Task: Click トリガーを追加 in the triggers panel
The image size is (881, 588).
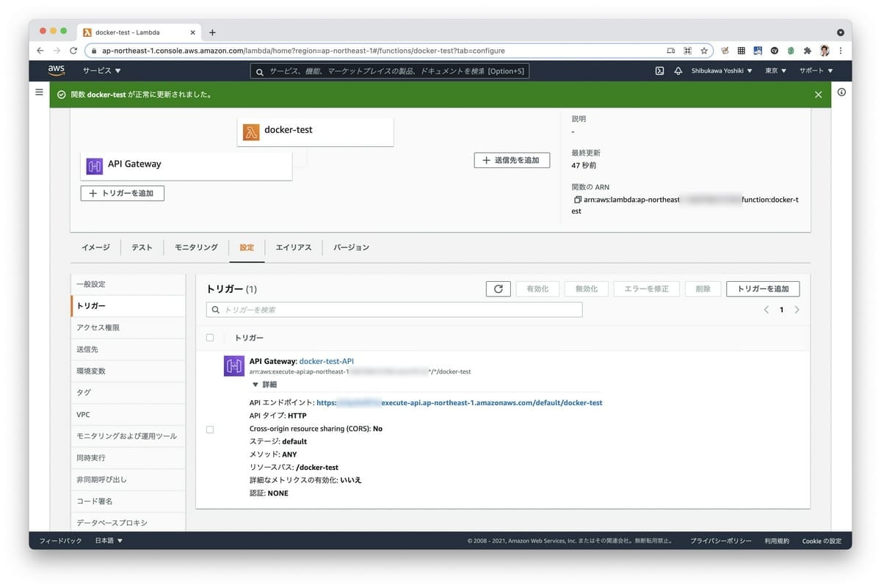Action: [763, 289]
